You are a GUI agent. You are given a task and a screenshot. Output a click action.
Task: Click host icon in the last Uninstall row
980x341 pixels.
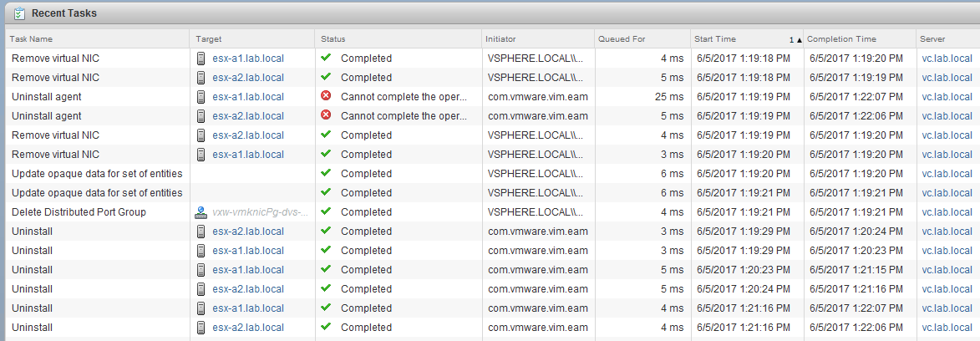tap(201, 328)
